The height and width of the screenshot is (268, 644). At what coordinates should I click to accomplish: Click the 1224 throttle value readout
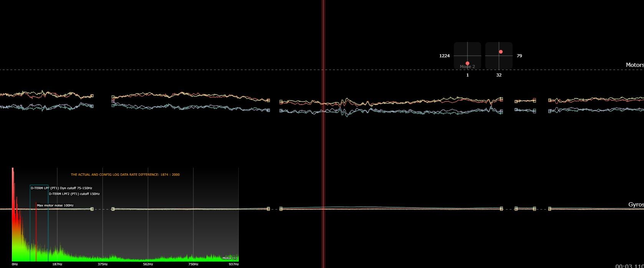444,56
